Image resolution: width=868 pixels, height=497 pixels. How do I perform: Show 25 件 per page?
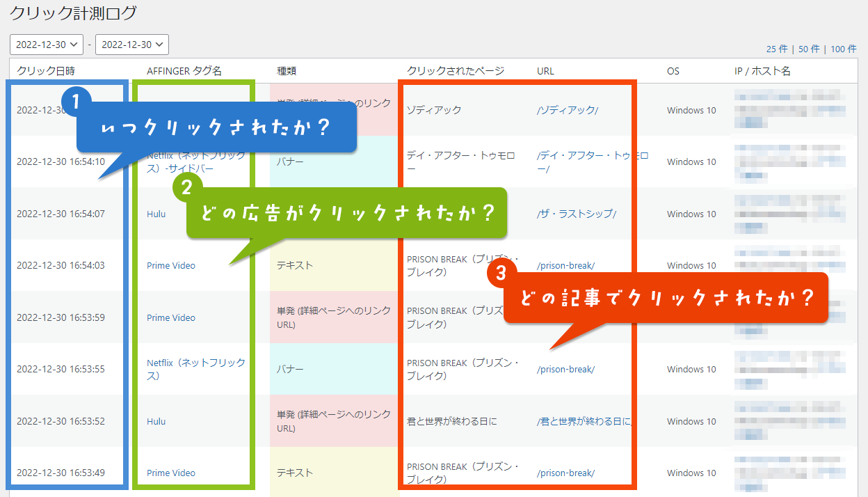777,49
